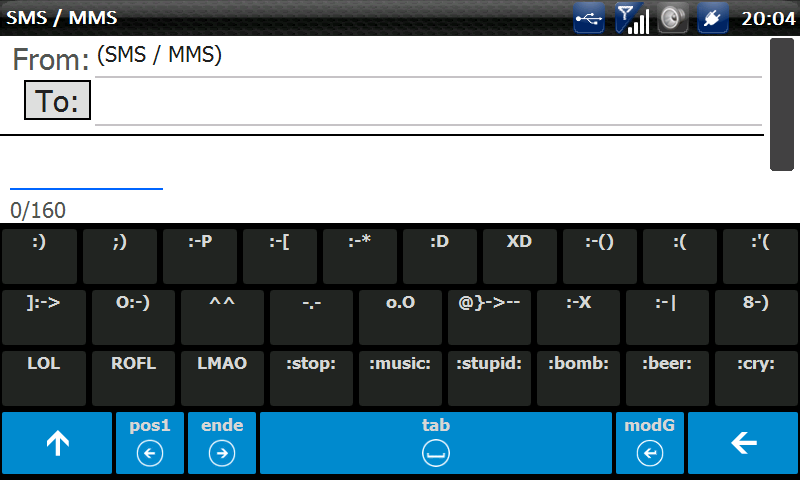
Task: Insert the :( sad smiley
Action: coord(680,256)
